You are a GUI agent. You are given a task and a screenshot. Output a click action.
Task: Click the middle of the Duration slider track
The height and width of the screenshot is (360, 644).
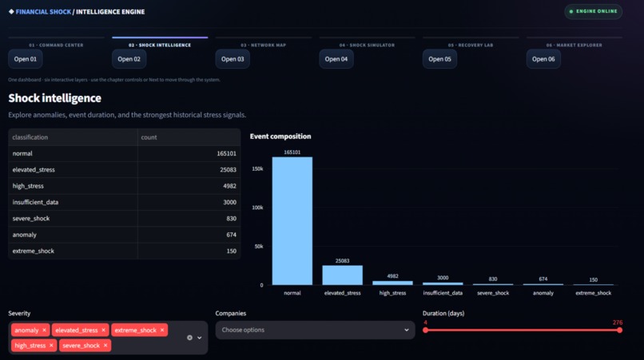coord(523,330)
